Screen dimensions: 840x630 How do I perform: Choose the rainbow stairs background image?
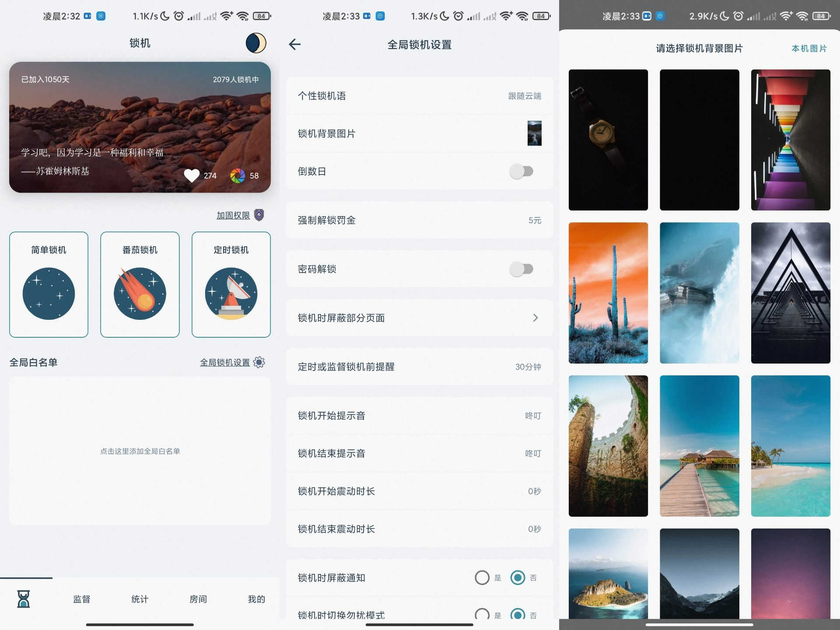point(791,140)
